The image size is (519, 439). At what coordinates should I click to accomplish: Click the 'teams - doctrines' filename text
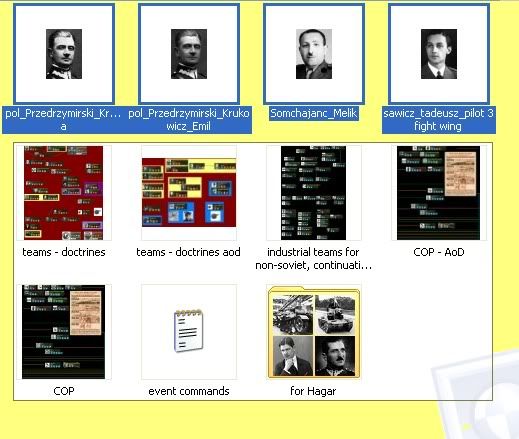tap(64, 252)
